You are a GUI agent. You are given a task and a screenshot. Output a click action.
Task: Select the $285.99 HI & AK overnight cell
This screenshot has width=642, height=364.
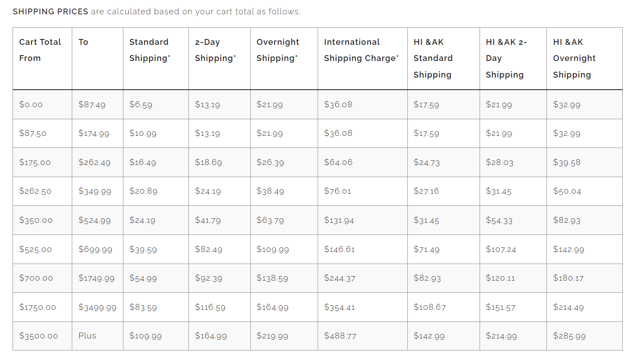pos(569,336)
